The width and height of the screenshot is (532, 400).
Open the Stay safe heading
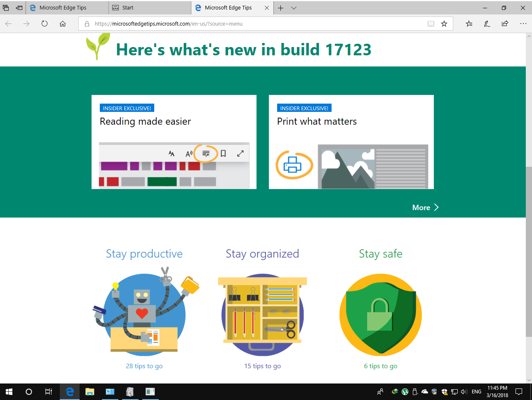click(381, 254)
